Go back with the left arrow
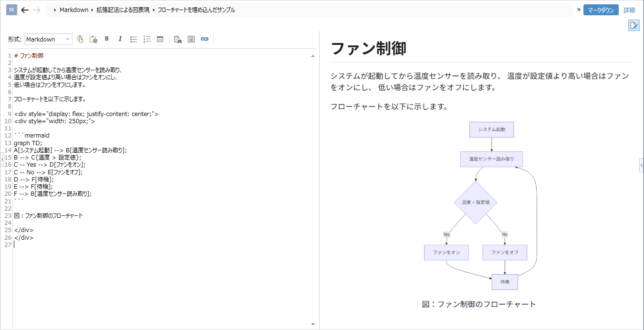Image resolution: width=644 pixels, height=330 pixels. (x=25, y=10)
